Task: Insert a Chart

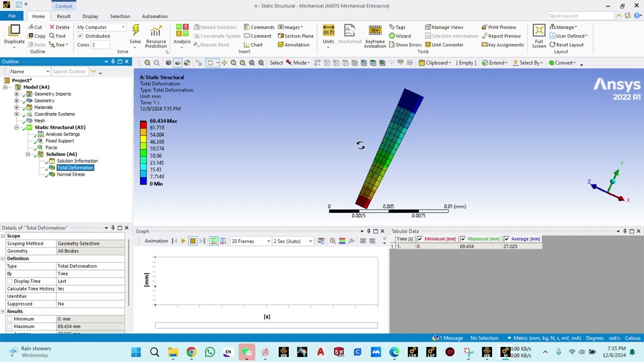Action: 253,45
